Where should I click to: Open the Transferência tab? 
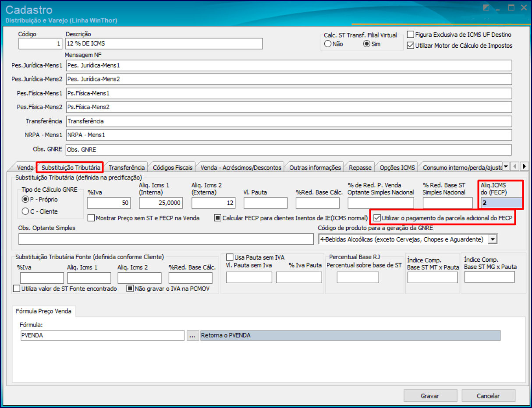click(127, 167)
